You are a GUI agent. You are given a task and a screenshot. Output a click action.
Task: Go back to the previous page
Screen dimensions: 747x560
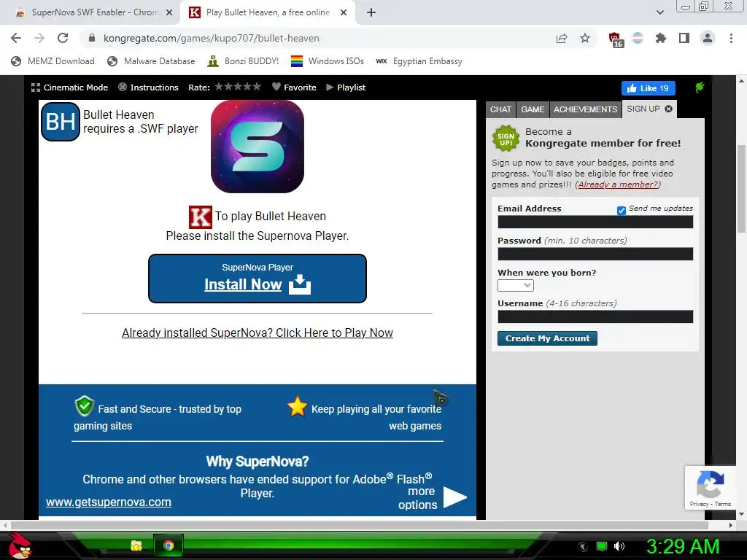point(16,38)
